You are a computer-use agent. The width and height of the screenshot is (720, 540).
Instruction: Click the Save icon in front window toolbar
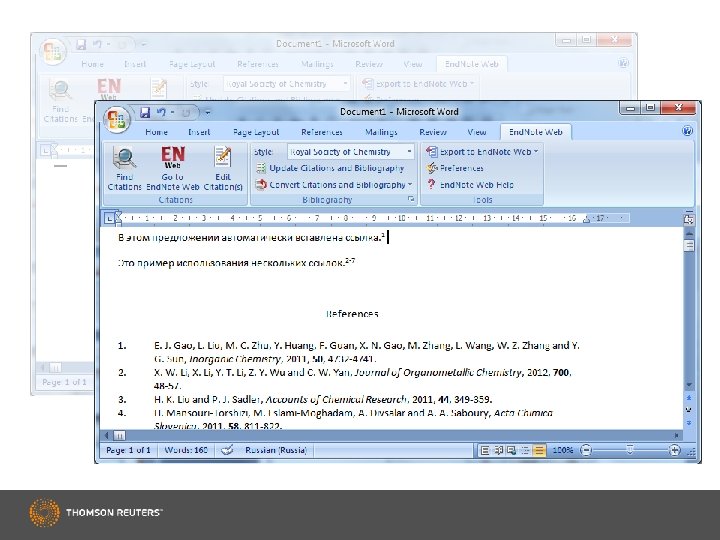click(x=145, y=112)
